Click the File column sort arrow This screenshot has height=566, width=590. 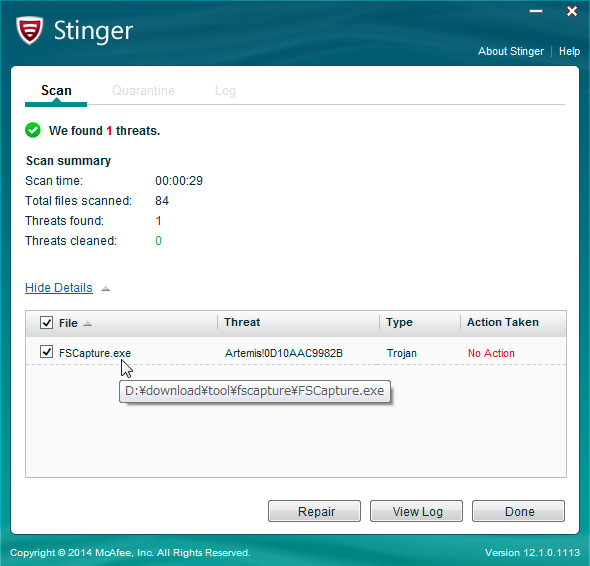click(87, 324)
